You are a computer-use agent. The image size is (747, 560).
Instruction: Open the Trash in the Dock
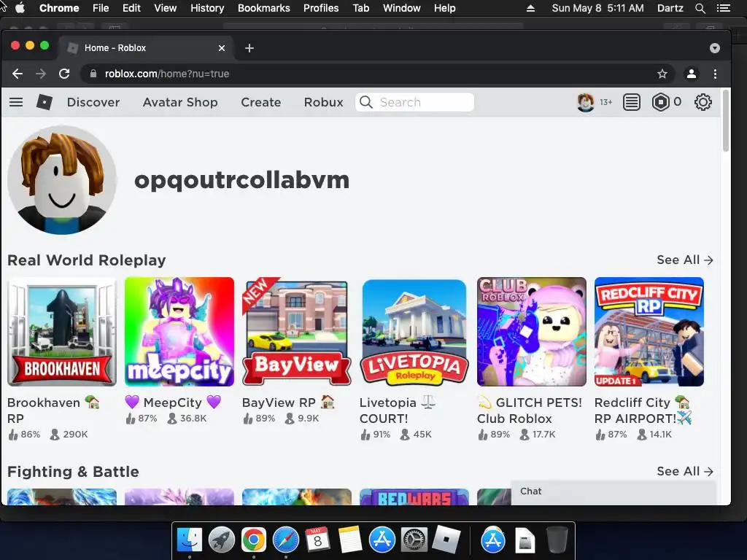point(557,540)
